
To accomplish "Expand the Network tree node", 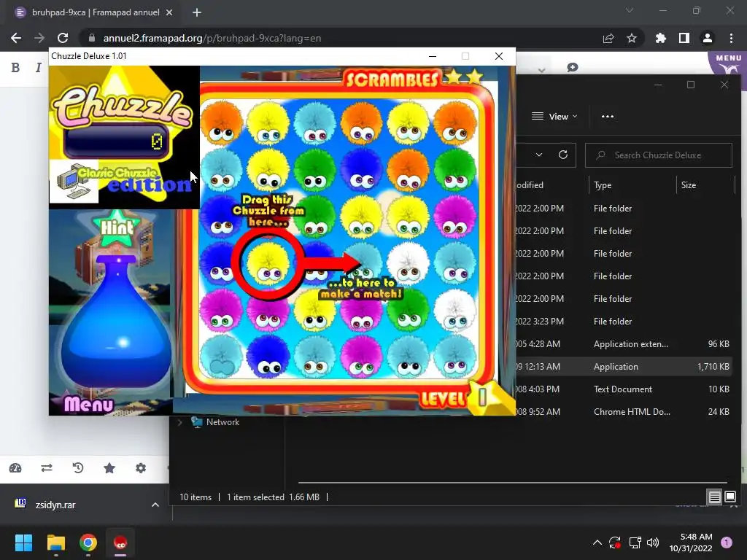I will click(x=179, y=422).
